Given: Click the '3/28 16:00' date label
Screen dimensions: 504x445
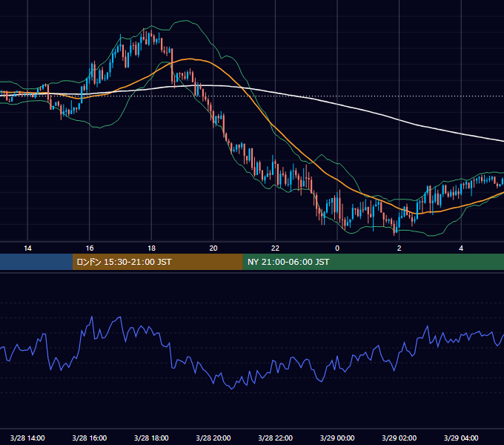Looking at the screenshot, I should click(x=90, y=438).
